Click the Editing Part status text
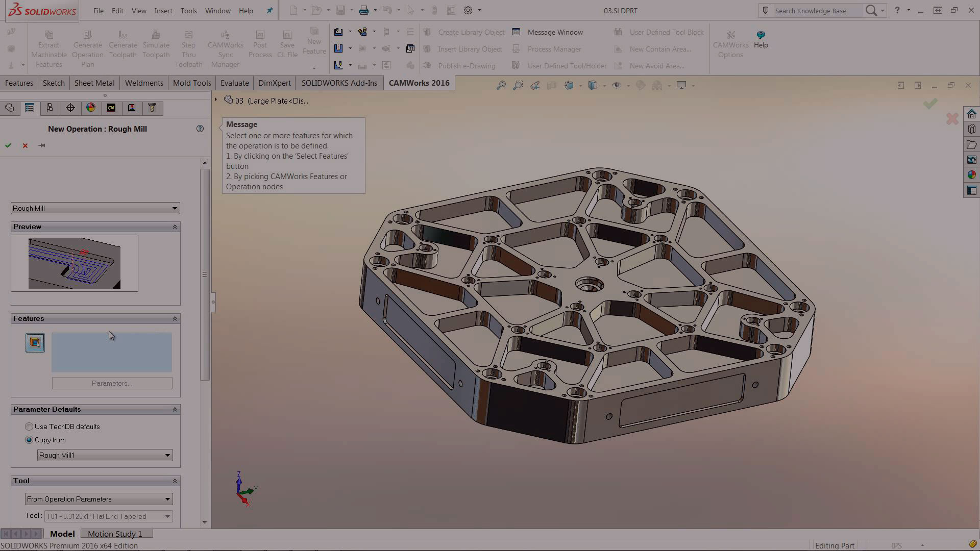 [x=835, y=545]
